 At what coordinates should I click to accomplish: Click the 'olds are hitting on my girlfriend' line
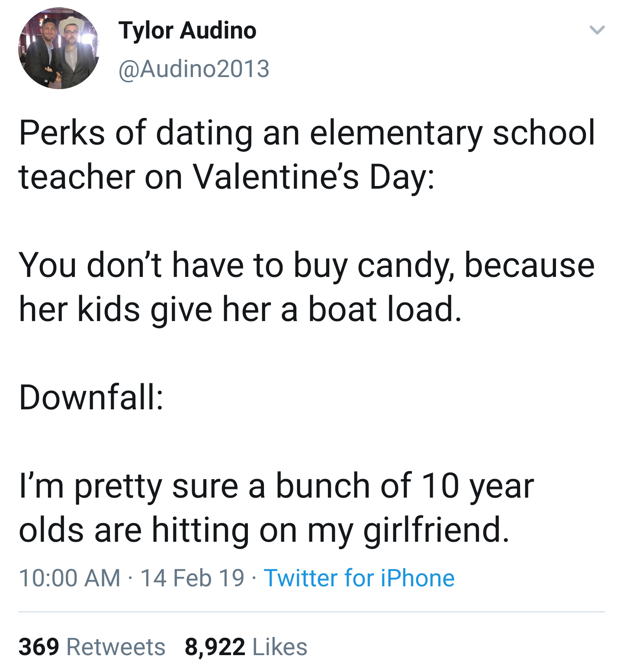click(x=264, y=530)
